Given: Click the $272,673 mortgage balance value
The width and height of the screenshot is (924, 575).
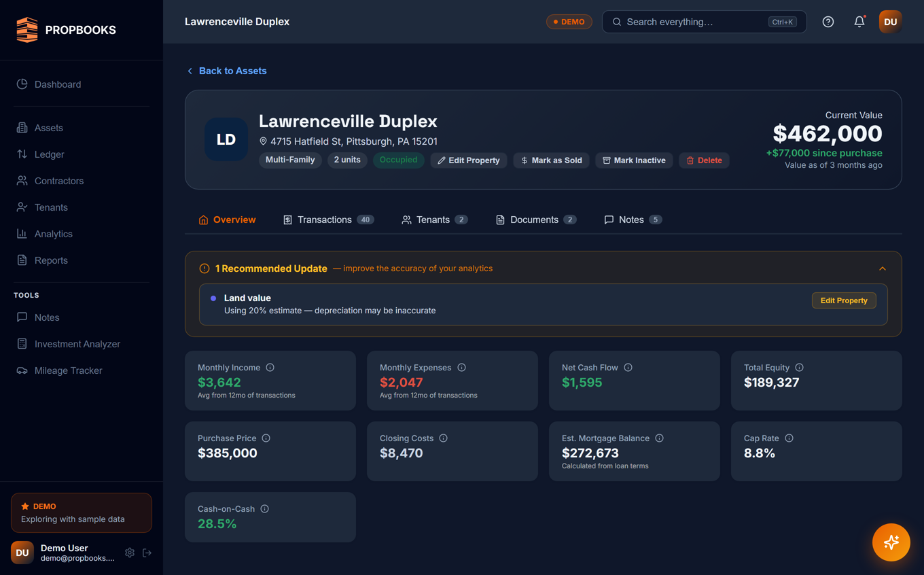Looking at the screenshot, I should [x=590, y=453].
